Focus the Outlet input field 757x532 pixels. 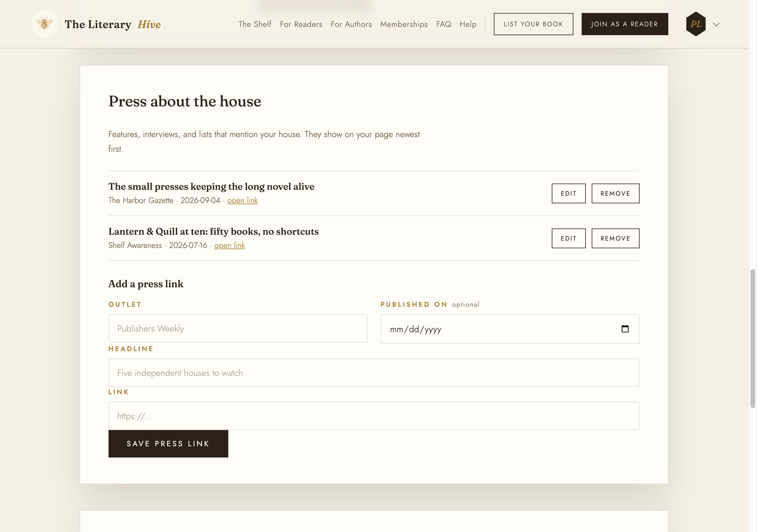pos(238,328)
